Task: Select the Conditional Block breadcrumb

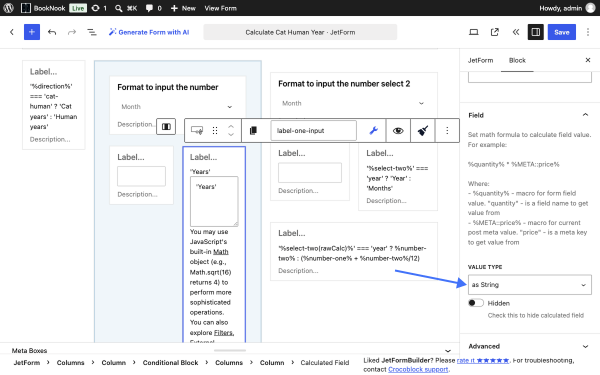Action: tap(170, 363)
